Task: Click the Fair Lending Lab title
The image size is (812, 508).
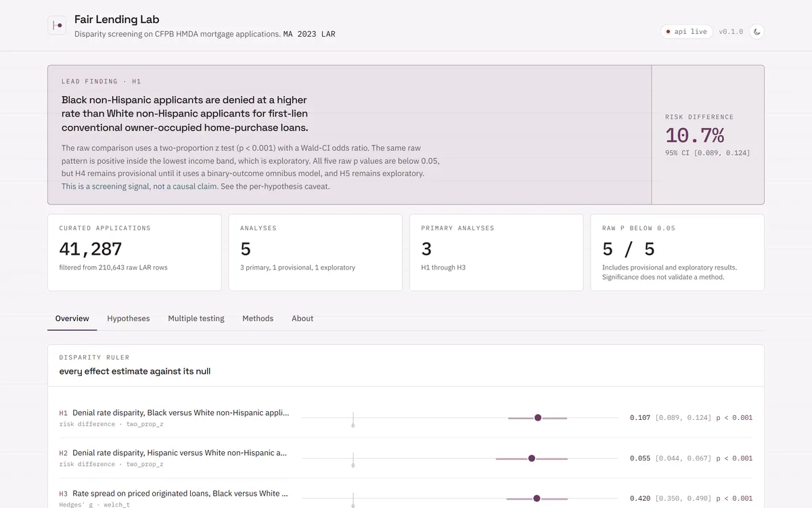Action: click(x=117, y=19)
